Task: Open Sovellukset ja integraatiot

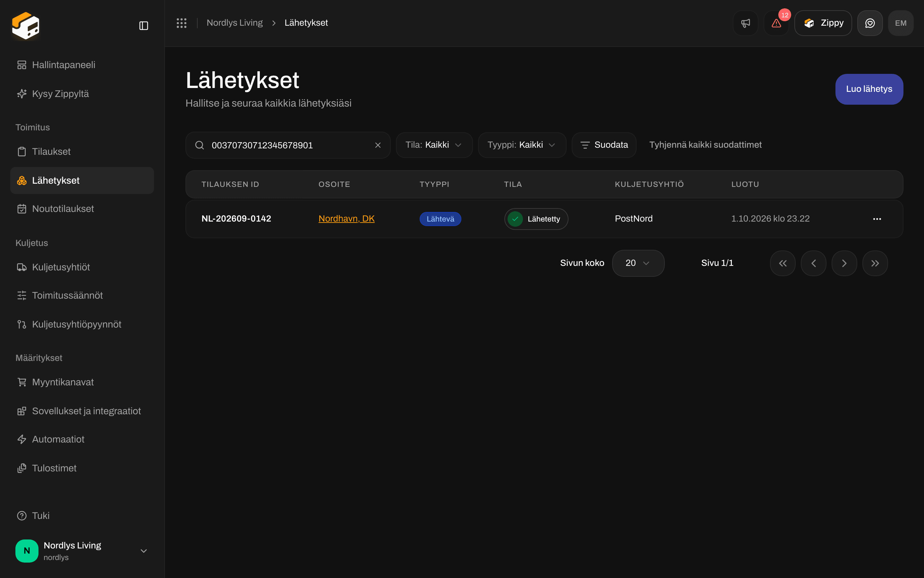Action: pos(82,411)
